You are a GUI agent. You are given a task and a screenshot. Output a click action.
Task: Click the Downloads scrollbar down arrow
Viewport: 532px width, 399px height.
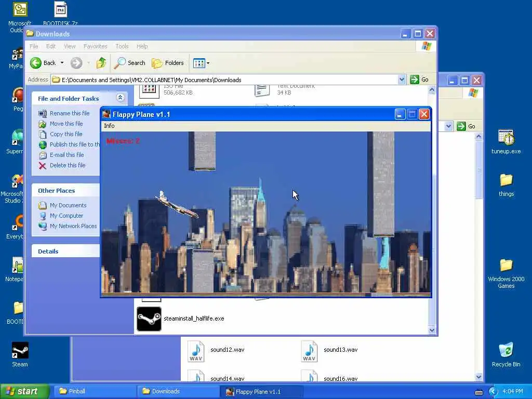tap(432, 330)
